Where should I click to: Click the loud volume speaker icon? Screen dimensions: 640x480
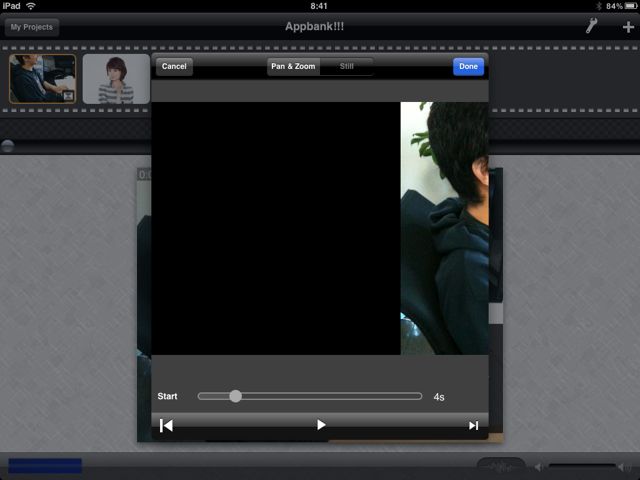(624, 467)
